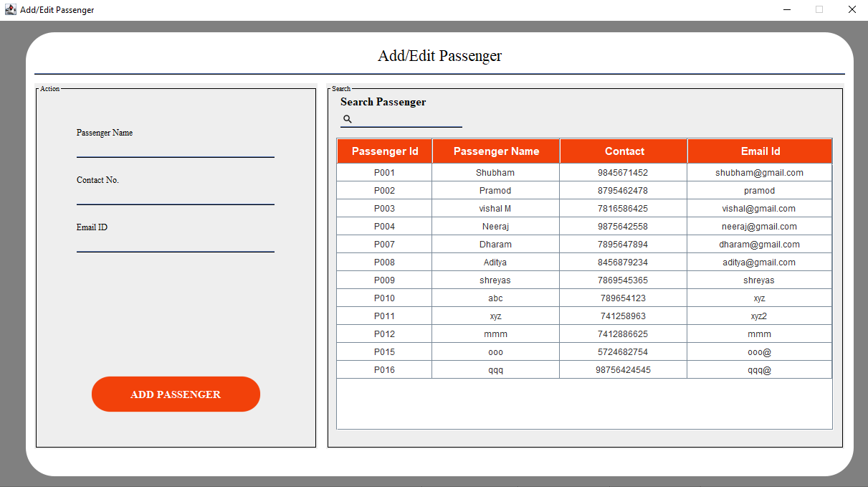Click the shreyas passenger name cell
868x487 pixels.
pyautogui.click(x=495, y=280)
